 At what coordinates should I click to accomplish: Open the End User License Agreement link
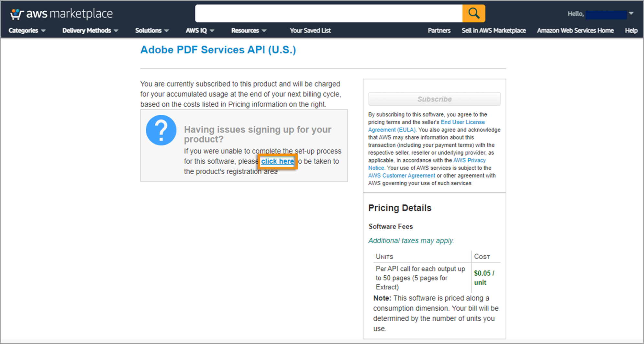(x=463, y=122)
